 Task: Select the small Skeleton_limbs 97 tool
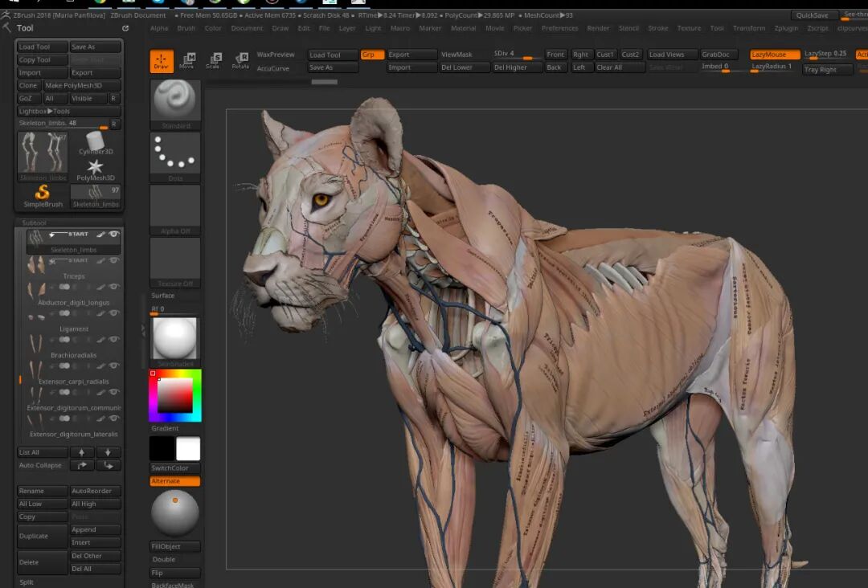tap(95, 196)
